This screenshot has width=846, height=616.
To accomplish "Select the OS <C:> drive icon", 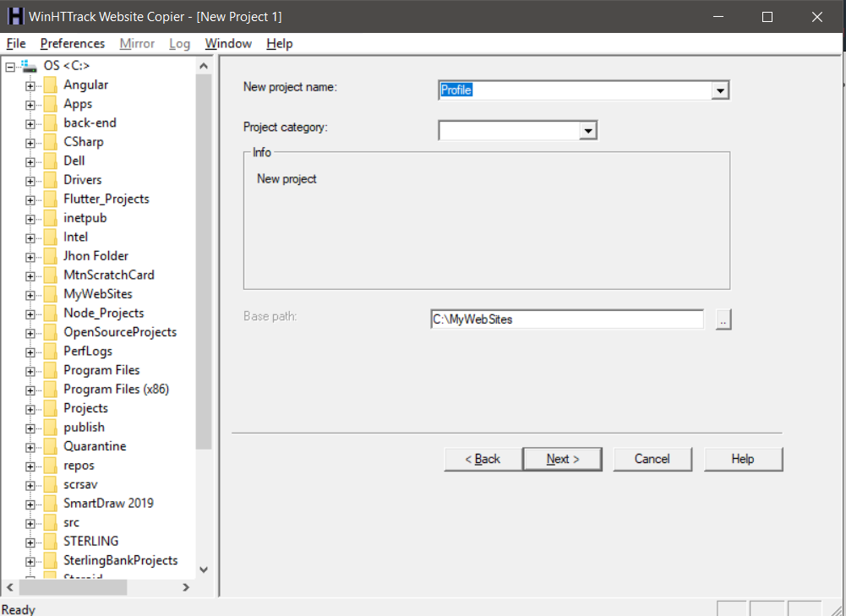I will [29, 67].
